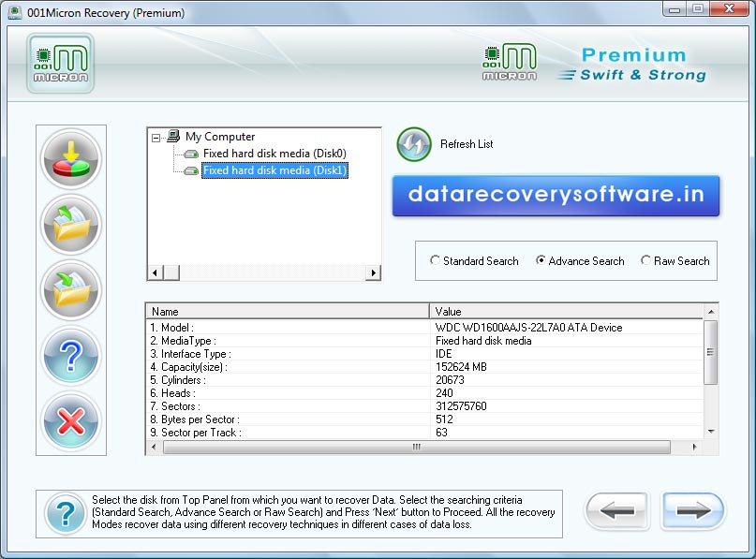
Task: Collapse the My Computer tree node
Action: click(156, 138)
